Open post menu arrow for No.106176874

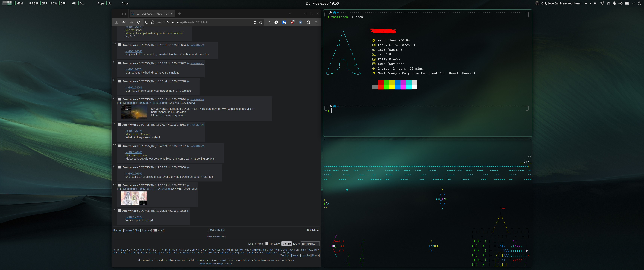pyautogui.click(x=188, y=99)
